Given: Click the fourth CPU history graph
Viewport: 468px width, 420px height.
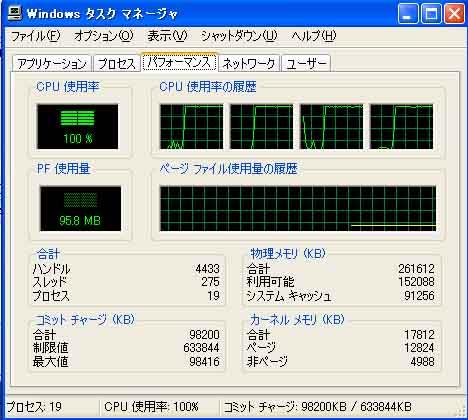Looking at the screenshot, I should pyautogui.click(x=402, y=127).
